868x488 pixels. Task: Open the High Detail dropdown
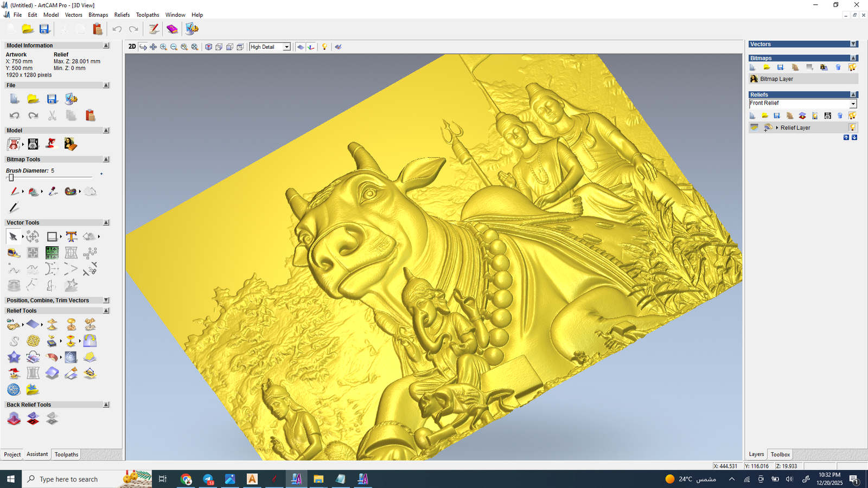point(286,47)
